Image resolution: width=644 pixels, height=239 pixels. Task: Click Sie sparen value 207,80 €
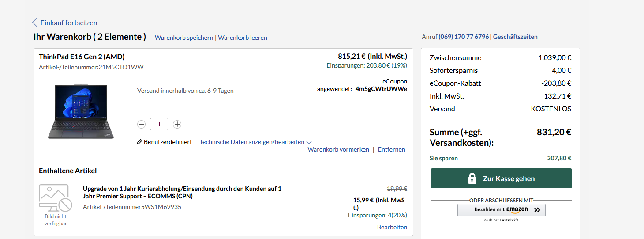[559, 158]
